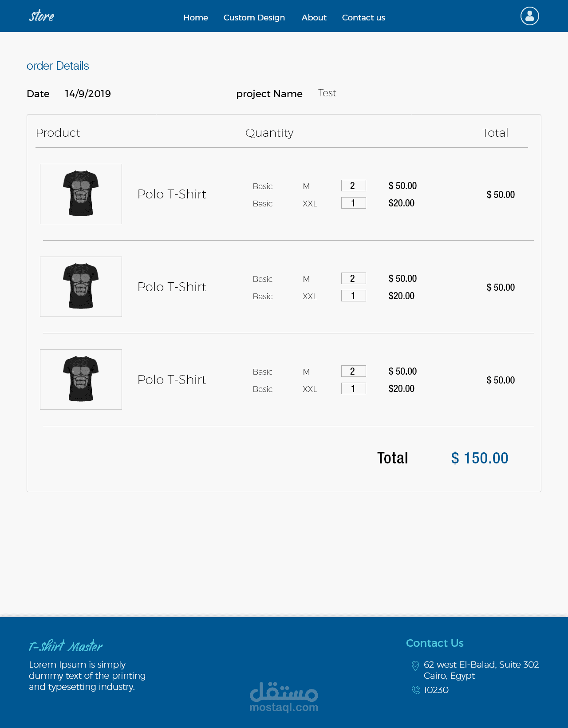The image size is (568, 728).
Task: Click quantity field for first product size M
Action: 353,186
